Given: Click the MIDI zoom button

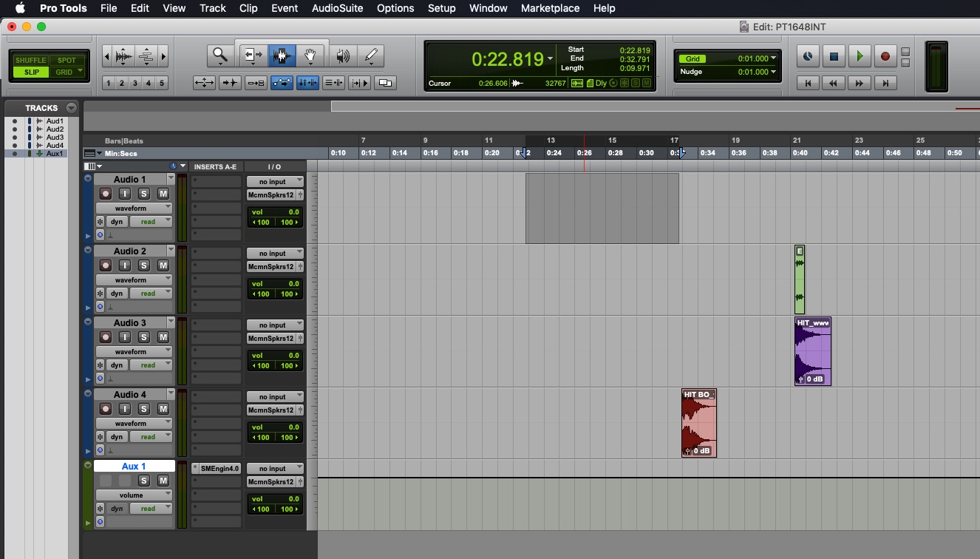Looking at the screenshot, I should [x=146, y=56].
